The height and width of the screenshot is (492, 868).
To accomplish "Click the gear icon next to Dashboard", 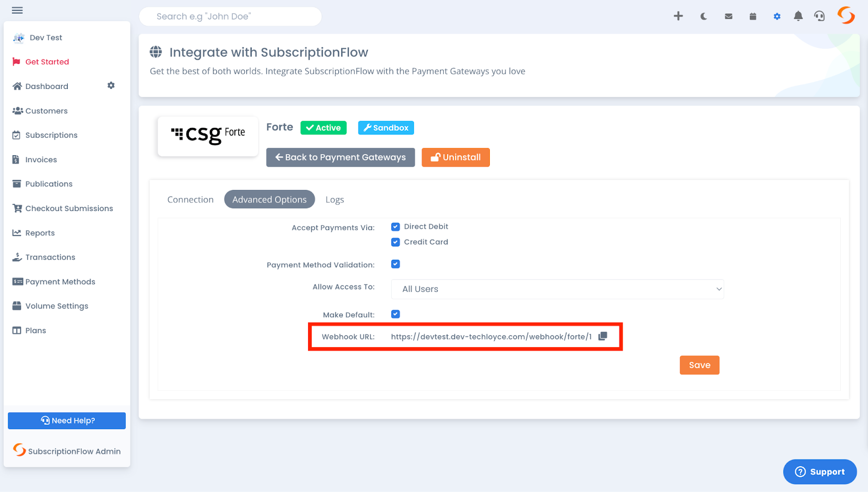I will coord(111,85).
